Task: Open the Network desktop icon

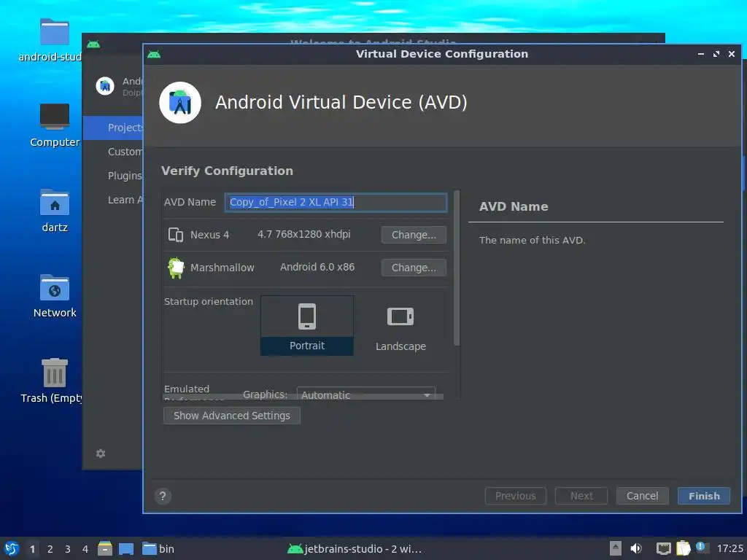Action: [54, 296]
